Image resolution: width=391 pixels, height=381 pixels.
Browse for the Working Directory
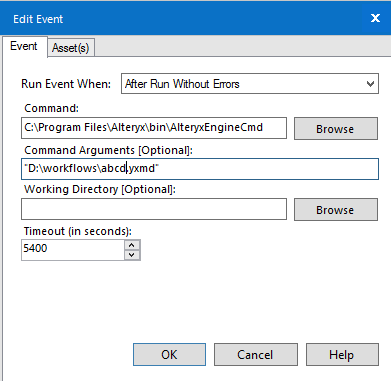tap(336, 210)
